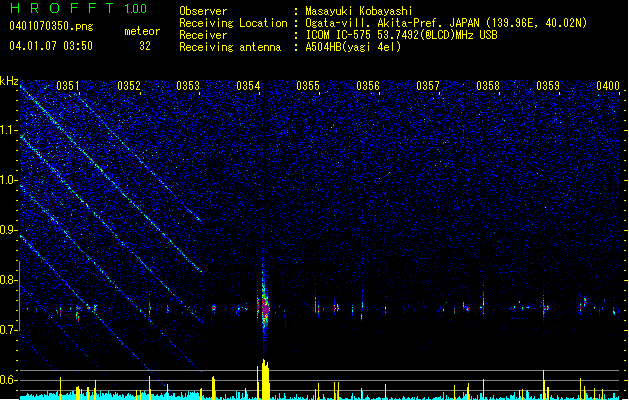Click the Receiving antenna label
The image size is (629, 400).
[230, 47]
